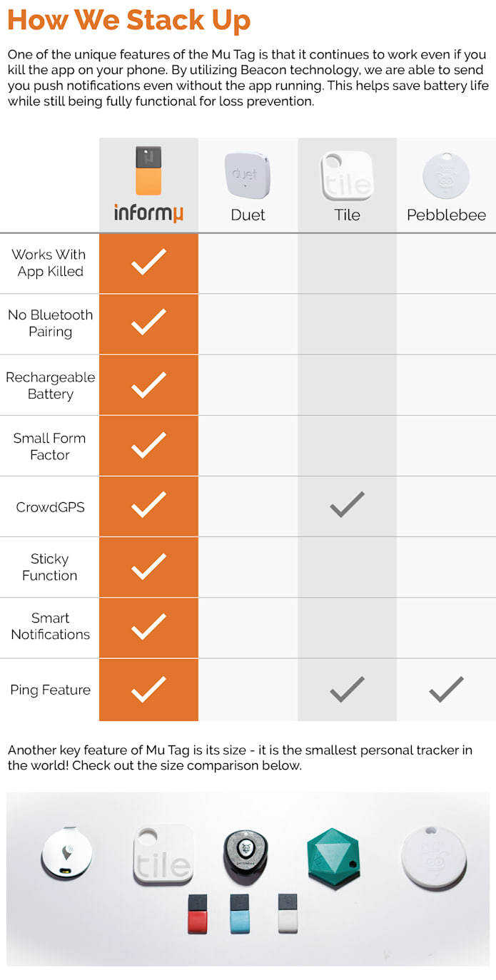Click the informu logo text
This screenshot has height=980, width=496.
(x=148, y=213)
